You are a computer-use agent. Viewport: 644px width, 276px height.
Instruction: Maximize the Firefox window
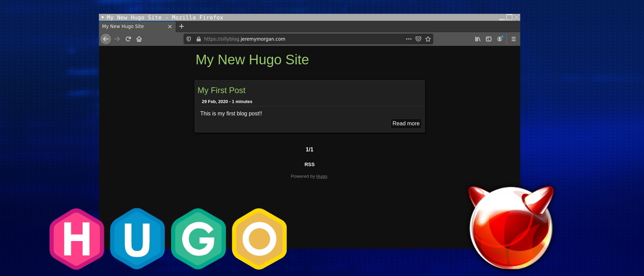point(509,17)
